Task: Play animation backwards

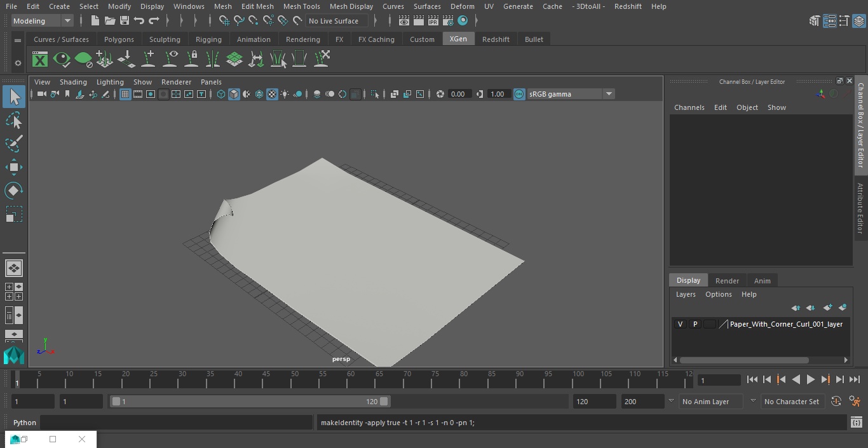Action: tap(796, 379)
